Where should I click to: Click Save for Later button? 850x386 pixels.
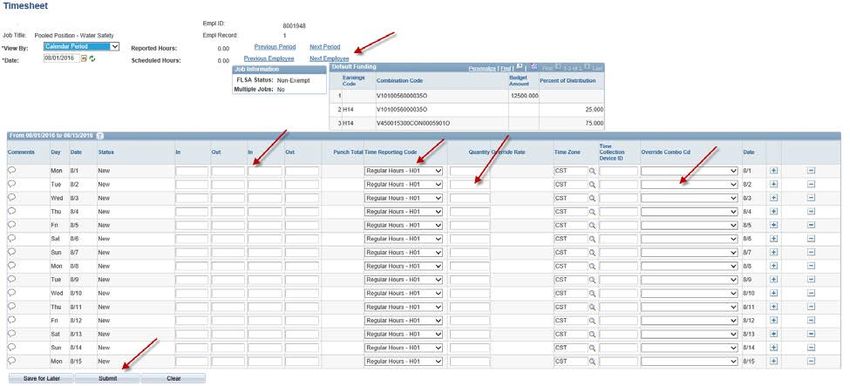pyautogui.click(x=41, y=378)
